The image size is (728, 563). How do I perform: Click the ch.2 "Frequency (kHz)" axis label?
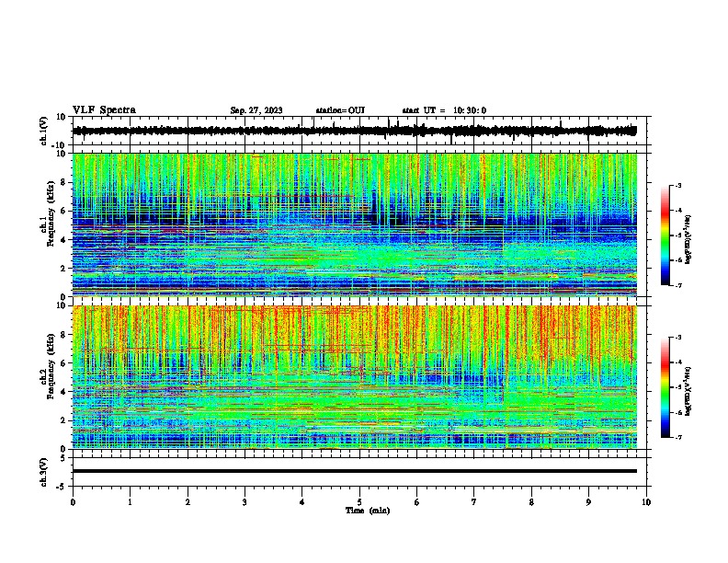click(51, 366)
